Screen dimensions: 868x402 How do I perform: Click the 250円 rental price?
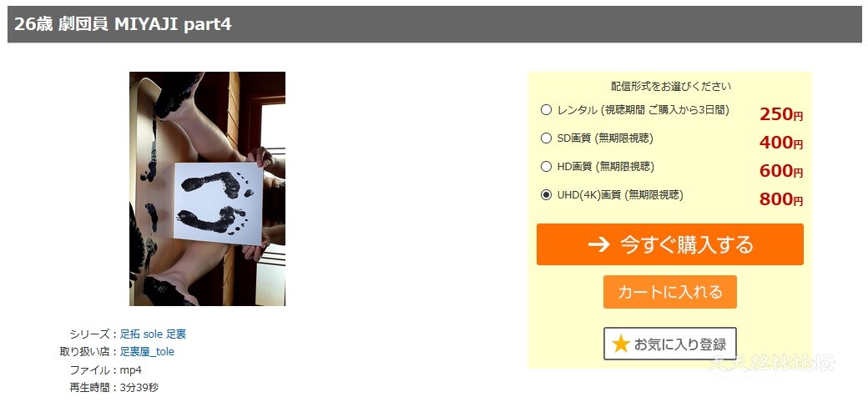pyautogui.click(x=781, y=114)
